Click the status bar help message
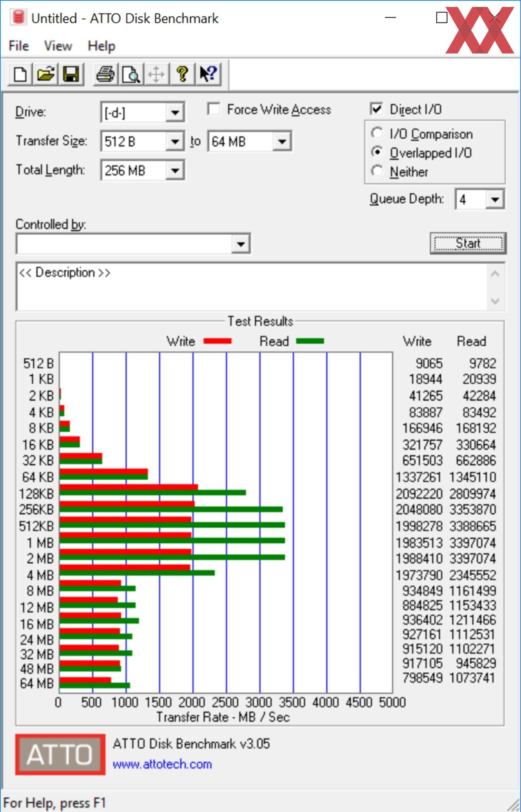 55,802
